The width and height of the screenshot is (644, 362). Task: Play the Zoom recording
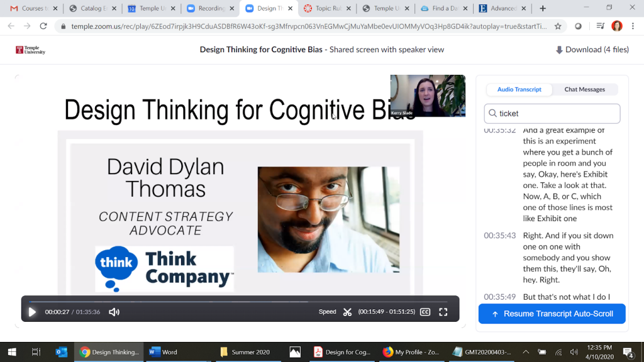32,312
